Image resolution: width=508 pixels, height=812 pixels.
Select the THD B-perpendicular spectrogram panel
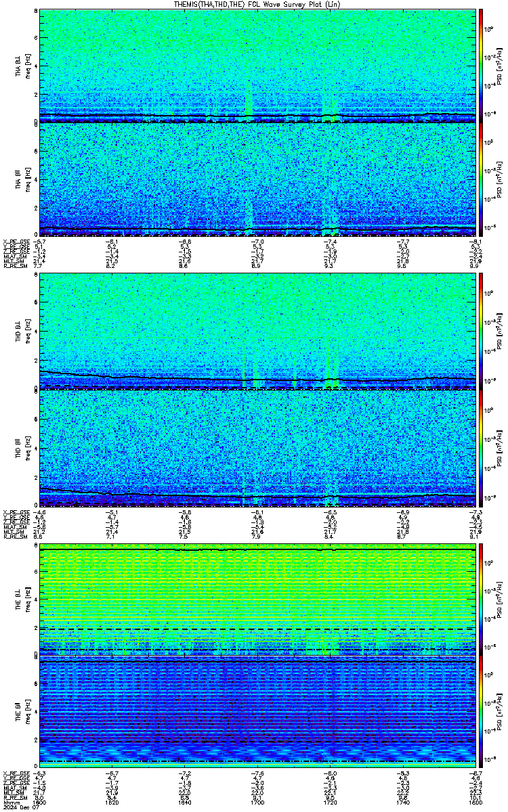point(257,332)
